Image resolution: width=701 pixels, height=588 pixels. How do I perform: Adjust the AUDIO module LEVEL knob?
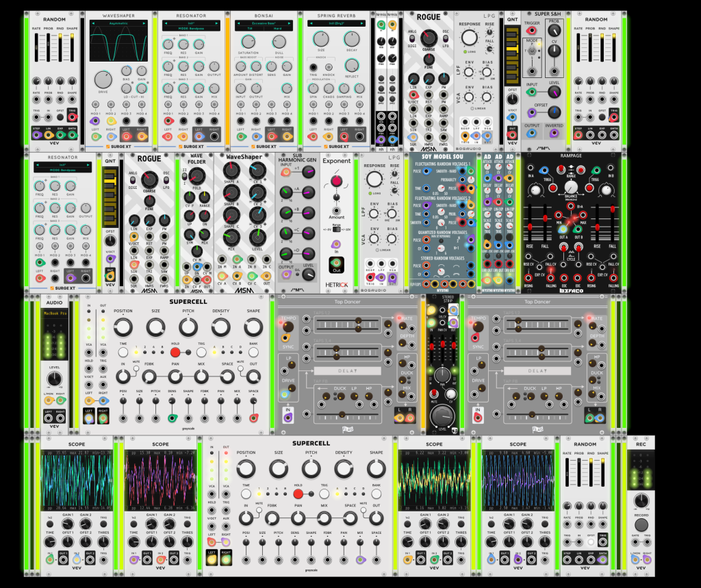(x=54, y=379)
